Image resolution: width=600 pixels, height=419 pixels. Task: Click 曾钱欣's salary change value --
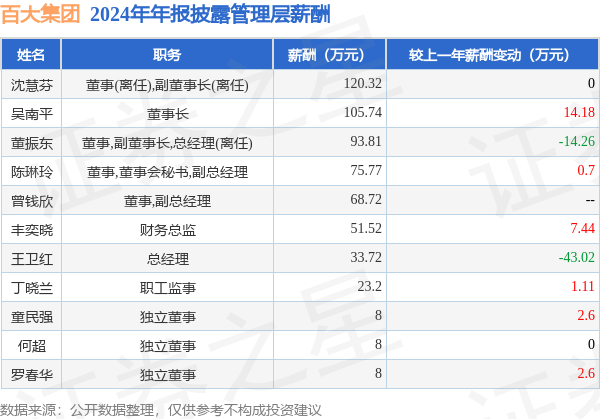click(590, 200)
